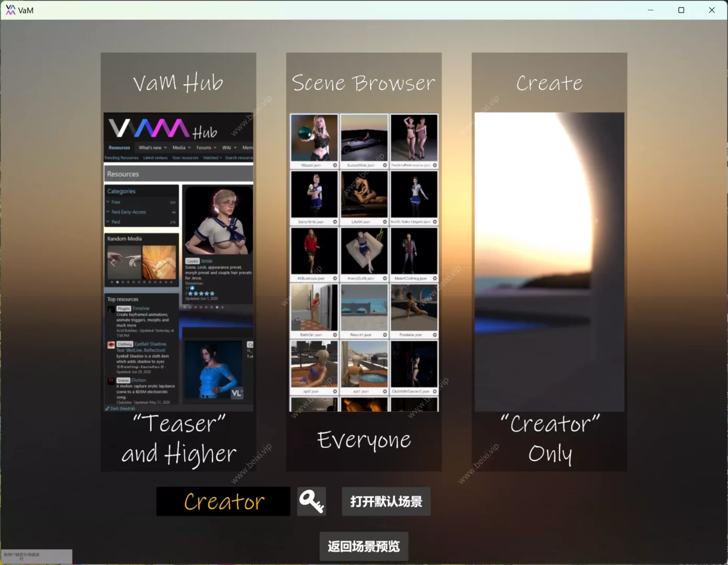Open the AllBusiness.json gear options
Image resolution: width=728 pixels, height=565 pixels.
[335, 278]
